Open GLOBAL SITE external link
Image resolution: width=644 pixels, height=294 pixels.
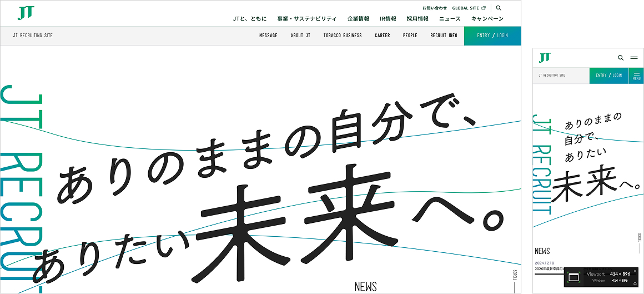tap(469, 8)
